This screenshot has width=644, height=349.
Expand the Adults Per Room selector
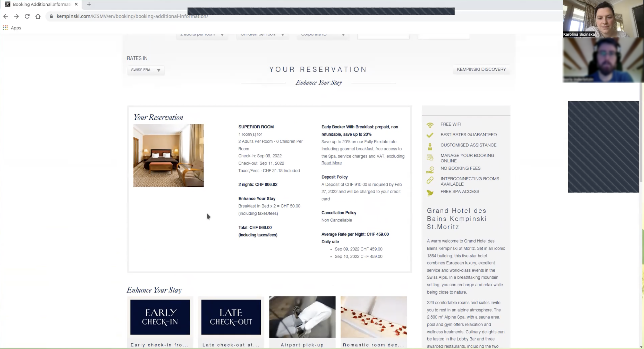pyautogui.click(x=222, y=34)
